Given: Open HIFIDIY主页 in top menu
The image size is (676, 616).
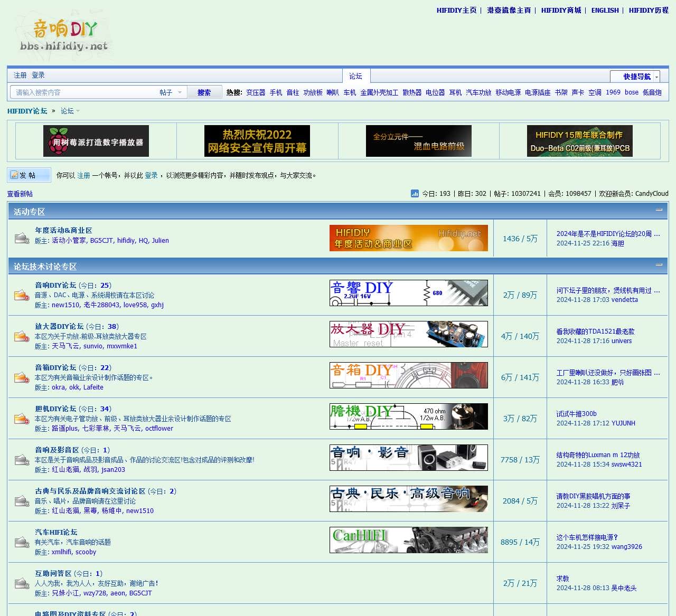Looking at the screenshot, I should point(456,10).
